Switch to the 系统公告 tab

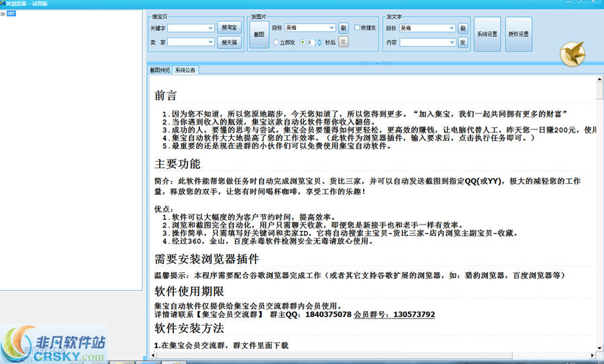coord(185,70)
